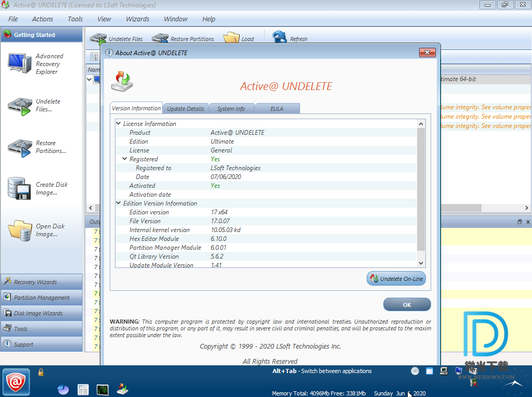Click the version list scroll up arrow
532x397 pixels.
421,124
